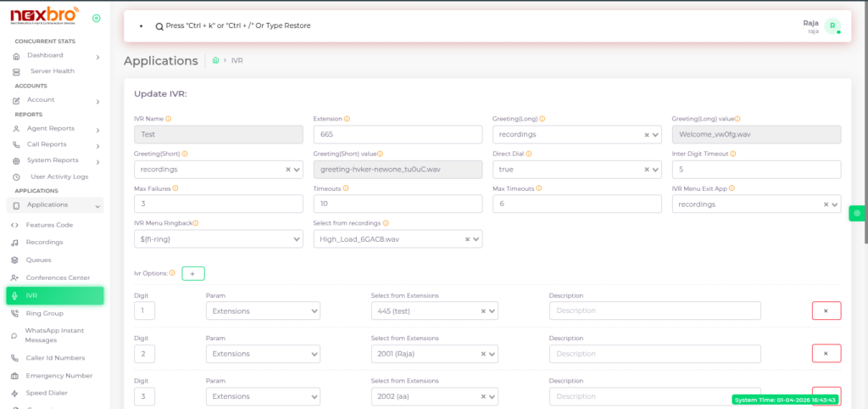868x409 pixels.
Task: Go to Recordings in the sidebar
Action: (44, 243)
